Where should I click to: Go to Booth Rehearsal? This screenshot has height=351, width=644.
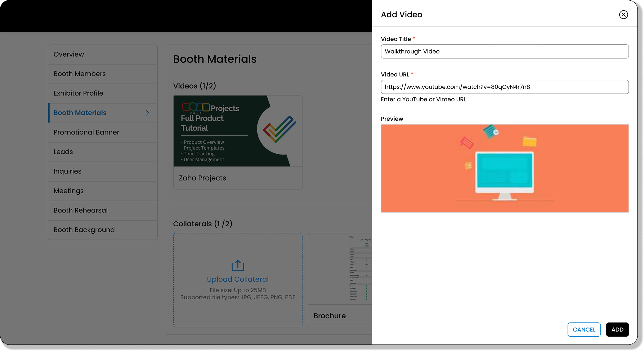tap(80, 210)
